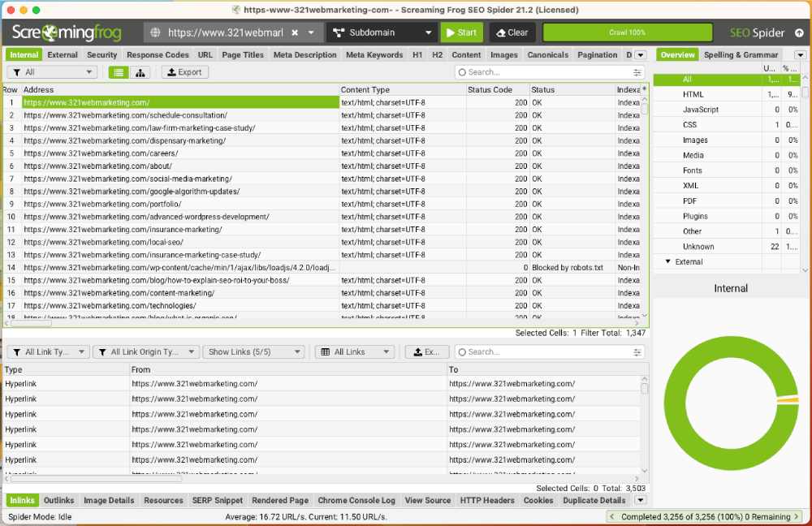Open the Image Details bottom tab

click(109, 500)
